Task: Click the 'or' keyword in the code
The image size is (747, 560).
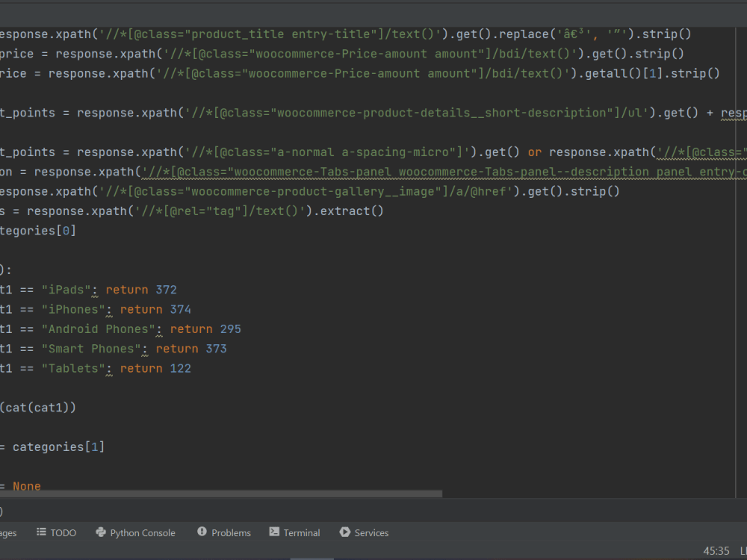Action: point(535,152)
